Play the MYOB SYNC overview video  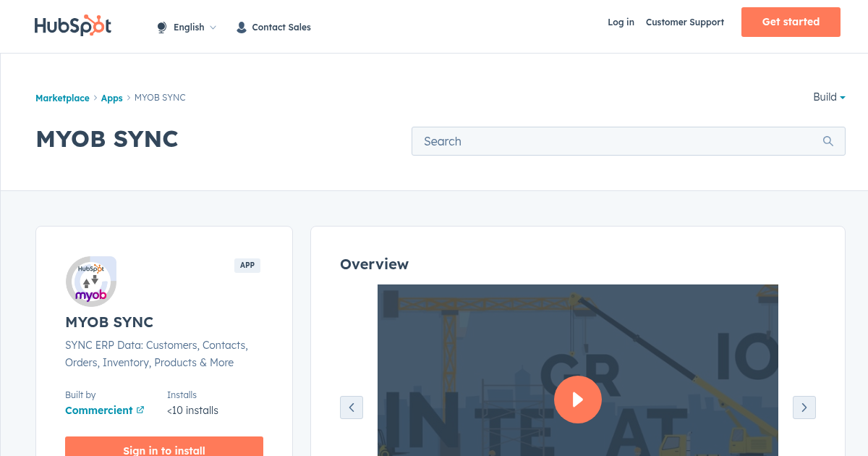(x=578, y=399)
